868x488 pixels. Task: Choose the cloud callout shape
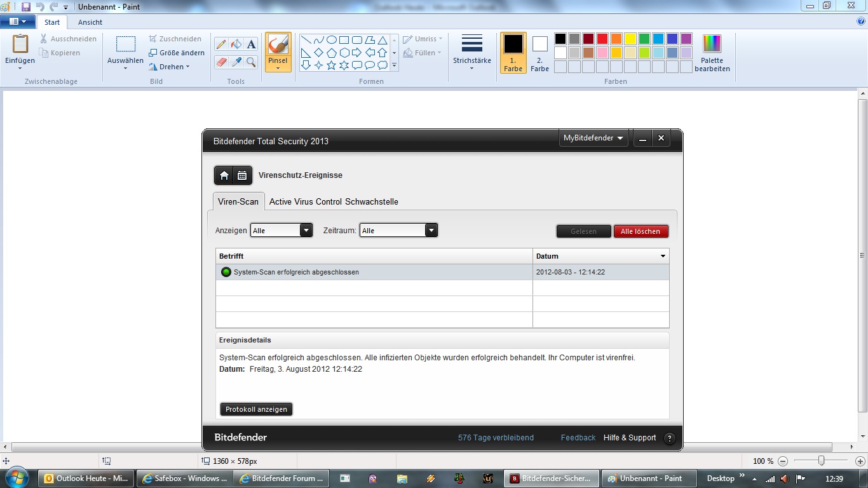pos(383,65)
